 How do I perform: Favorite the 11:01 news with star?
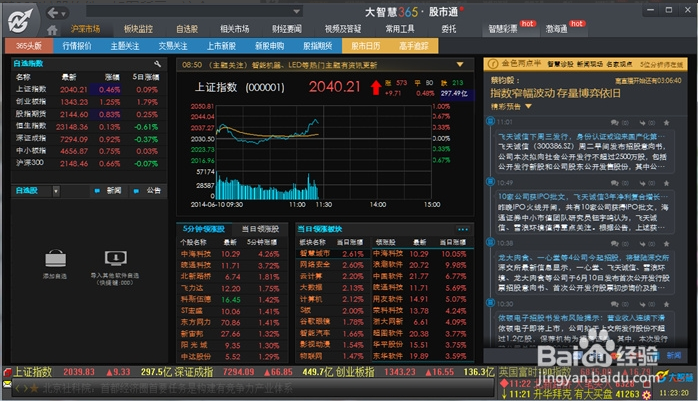point(666,122)
